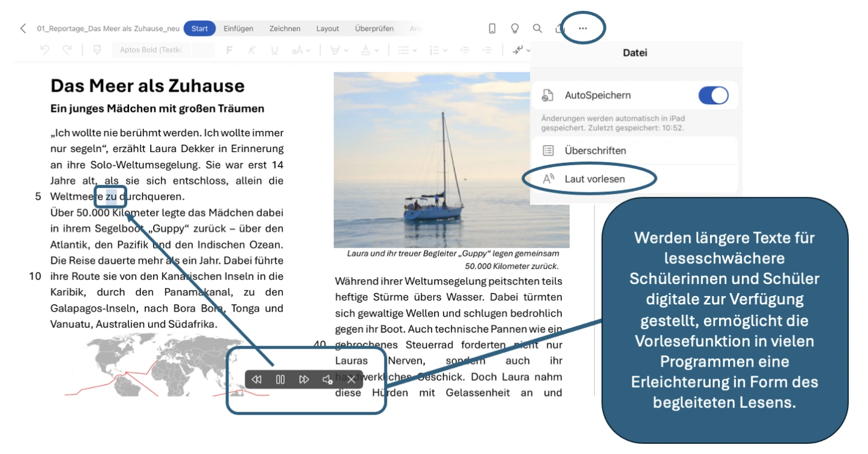The height and width of the screenshot is (454, 868).
Task: Open Überschriften from the Datei panel
Action: click(x=595, y=151)
